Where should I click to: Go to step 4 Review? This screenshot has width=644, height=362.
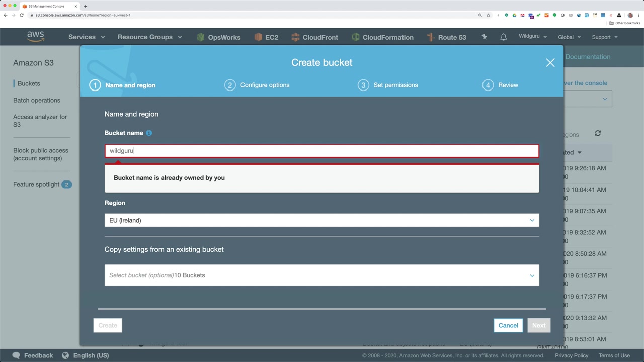pos(500,85)
